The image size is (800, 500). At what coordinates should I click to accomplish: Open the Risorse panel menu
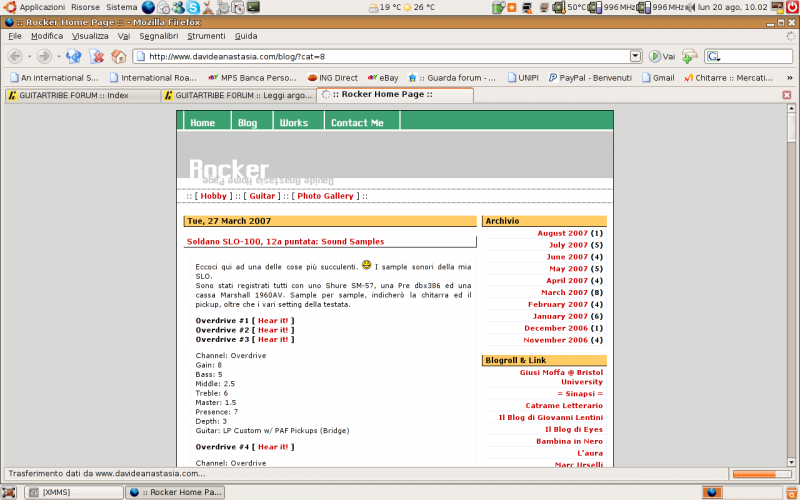pos(85,7)
